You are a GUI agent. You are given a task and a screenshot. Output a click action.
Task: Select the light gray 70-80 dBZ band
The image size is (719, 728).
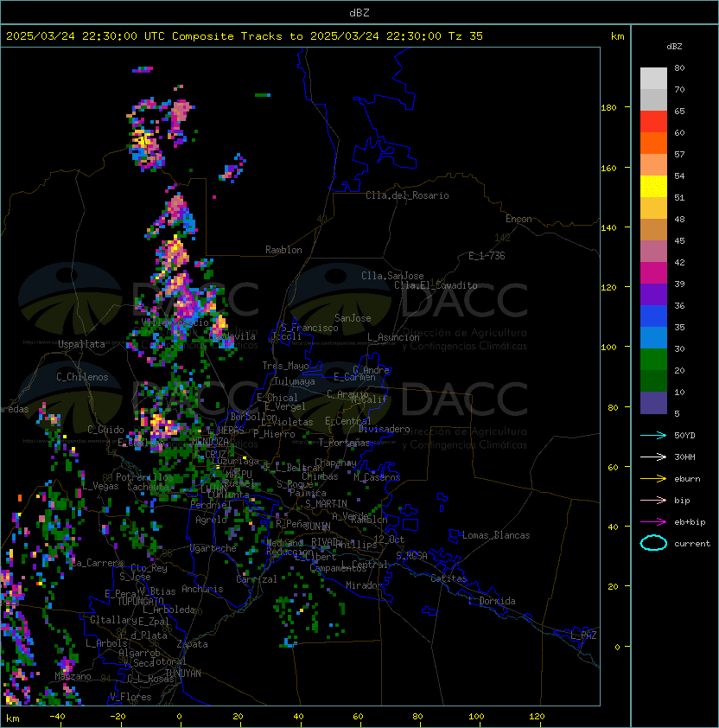coord(653,79)
